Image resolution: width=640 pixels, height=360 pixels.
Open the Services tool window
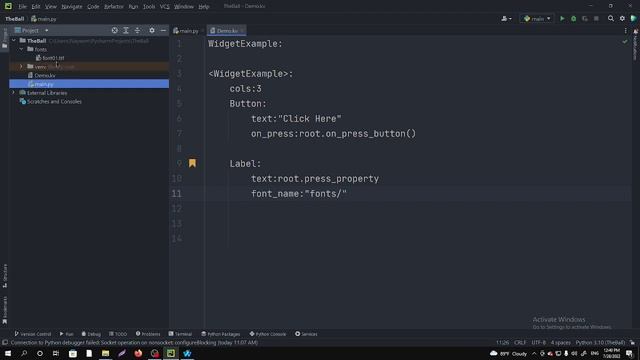[x=306, y=334]
